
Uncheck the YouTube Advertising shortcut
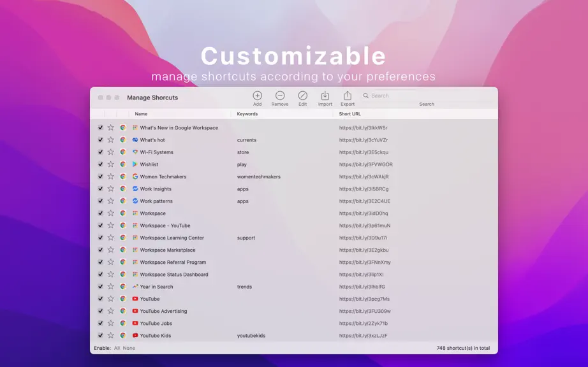click(100, 311)
